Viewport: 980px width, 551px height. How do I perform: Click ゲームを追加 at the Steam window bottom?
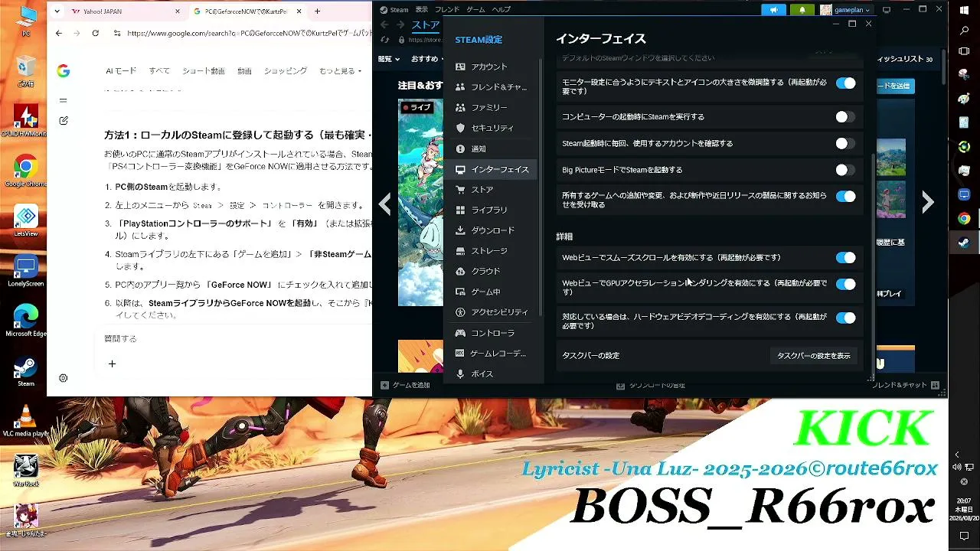click(x=406, y=386)
